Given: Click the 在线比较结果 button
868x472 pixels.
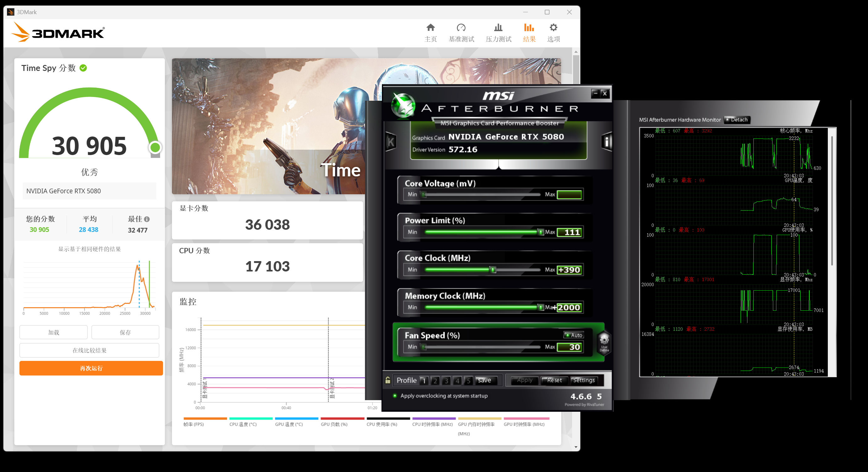Looking at the screenshot, I should point(89,350).
